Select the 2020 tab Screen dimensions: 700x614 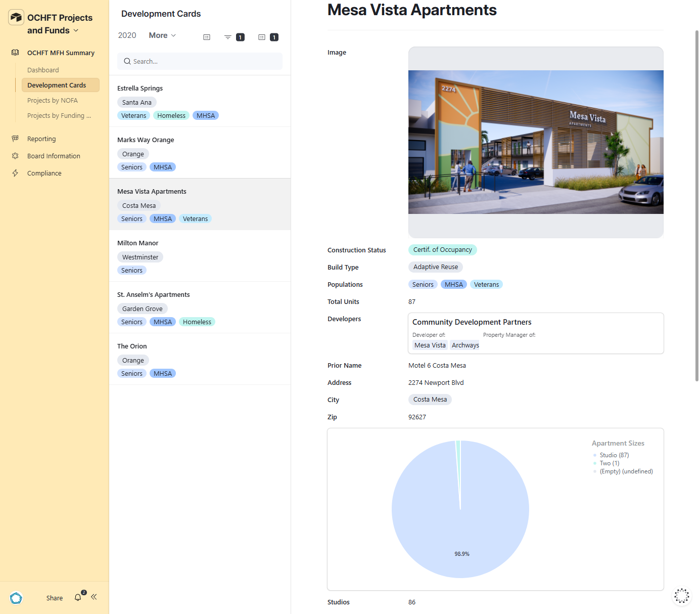coord(127,35)
